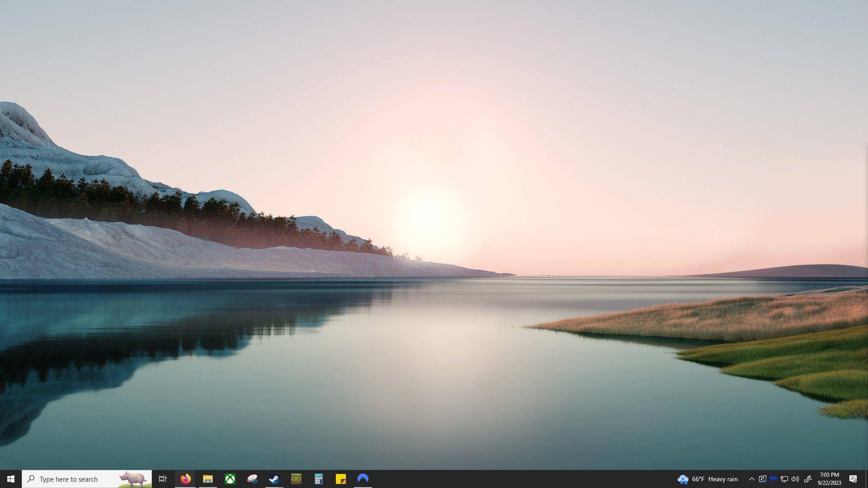Launch Firefox from the taskbar

pyautogui.click(x=185, y=479)
